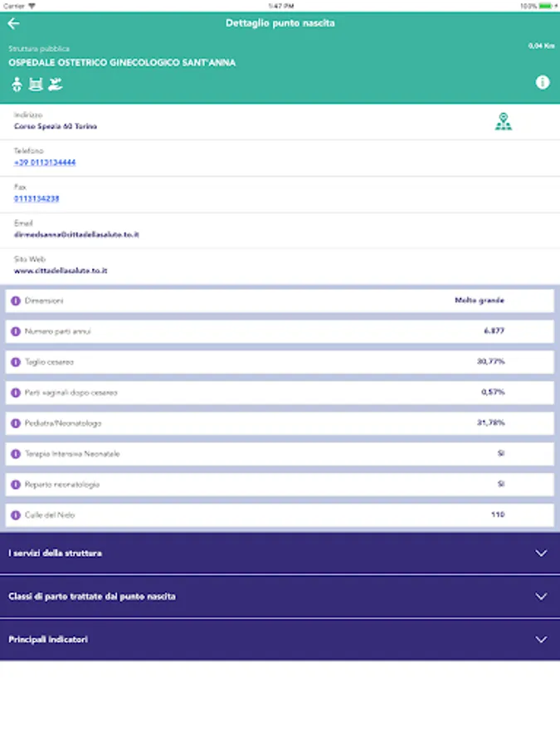
Task: Show info for Terapia Intensiva Neonatale
Action: pyautogui.click(x=15, y=454)
